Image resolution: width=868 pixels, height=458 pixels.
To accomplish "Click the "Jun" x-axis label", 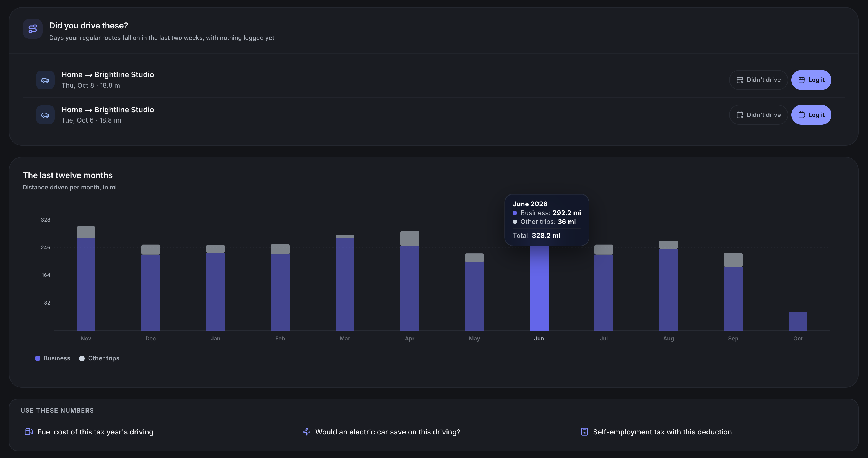I will coord(539,338).
